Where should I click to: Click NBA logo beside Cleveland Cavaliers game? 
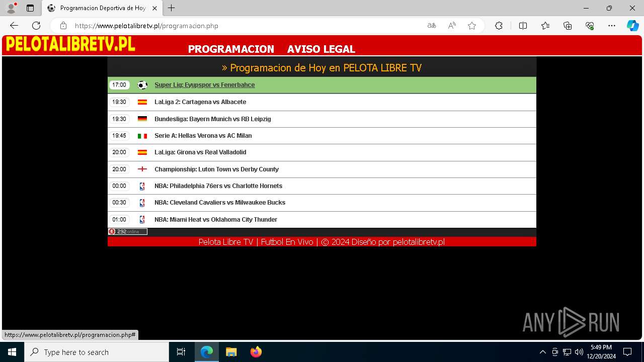coord(142,203)
